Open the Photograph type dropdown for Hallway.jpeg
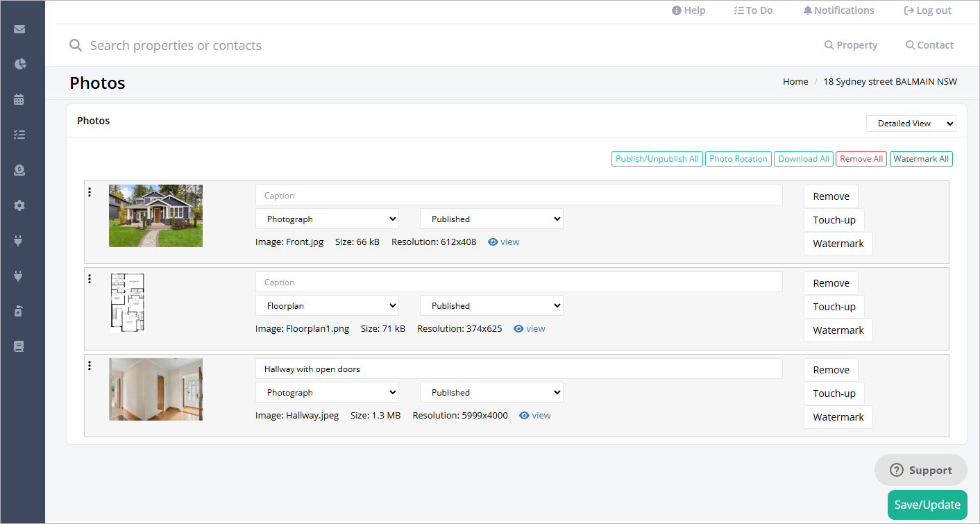980x524 pixels. tap(327, 393)
